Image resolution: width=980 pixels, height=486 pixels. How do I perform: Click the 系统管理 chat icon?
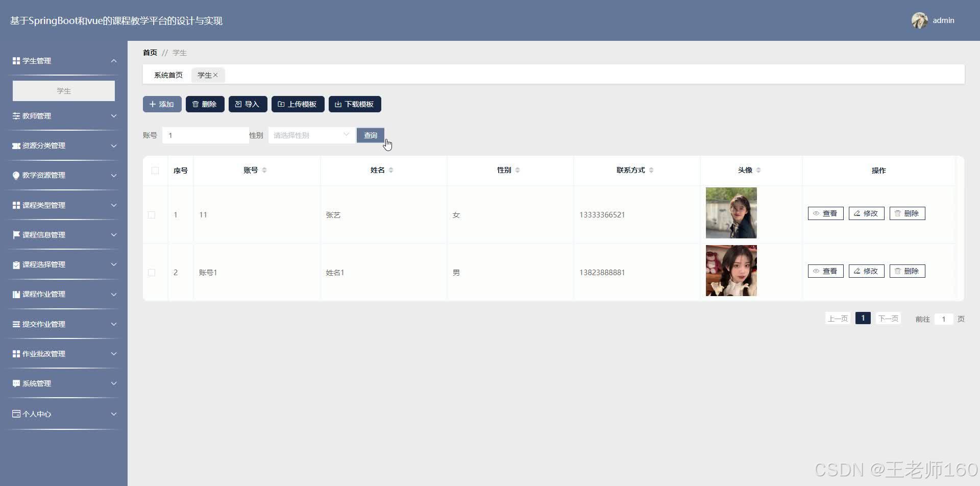click(x=16, y=383)
